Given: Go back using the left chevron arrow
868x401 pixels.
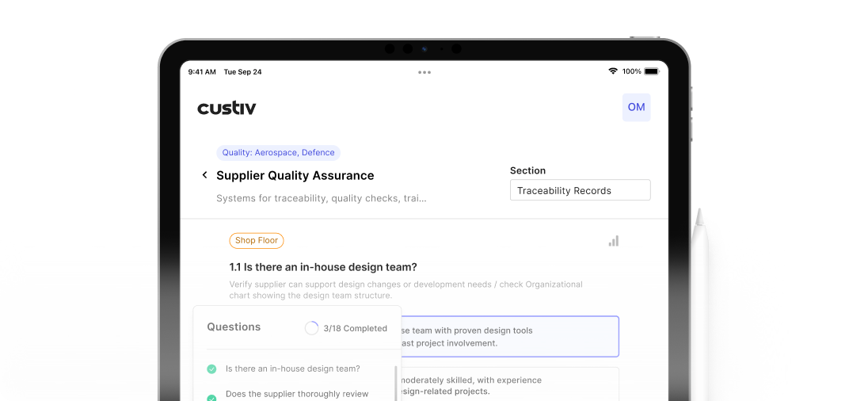Looking at the screenshot, I should click(x=204, y=175).
